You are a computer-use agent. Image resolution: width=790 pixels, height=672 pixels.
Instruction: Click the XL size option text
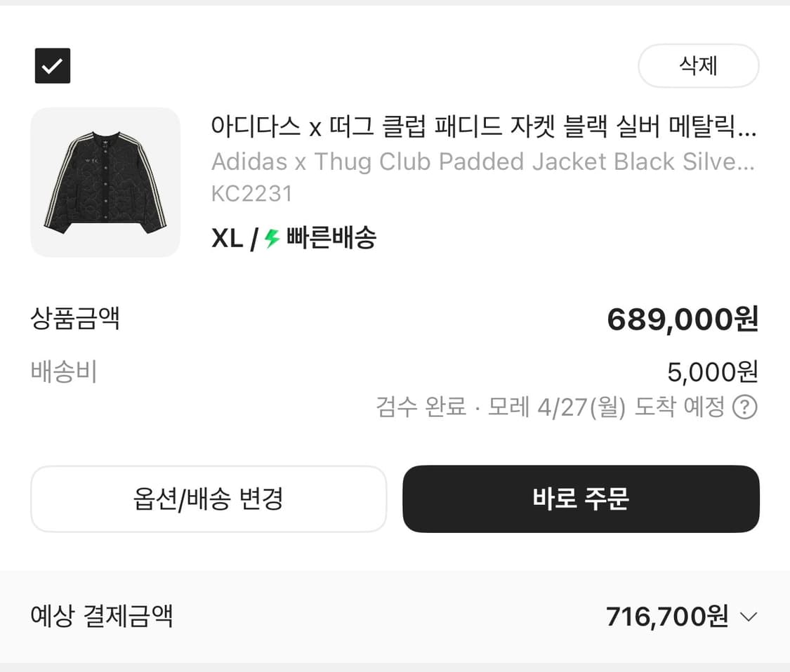pyautogui.click(x=225, y=239)
